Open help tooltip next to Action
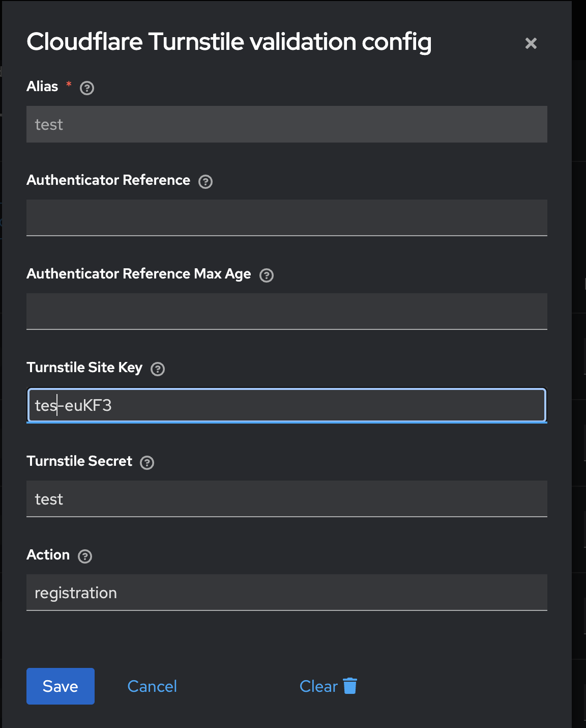Image resolution: width=586 pixels, height=728 pixels. click(85, 556)
